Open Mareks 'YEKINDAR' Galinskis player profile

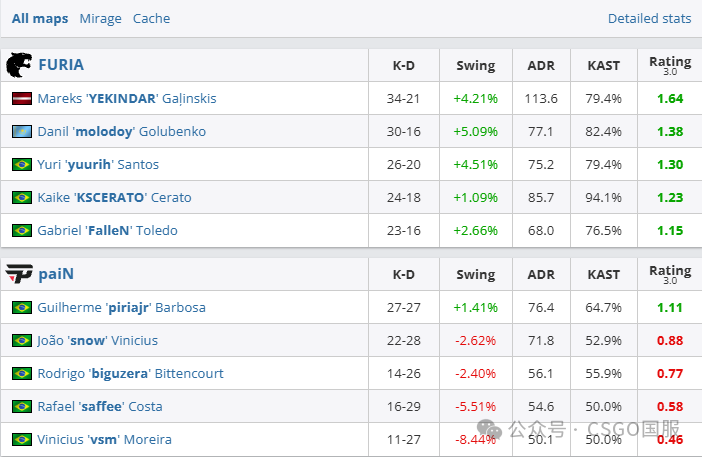click(127, 98)
